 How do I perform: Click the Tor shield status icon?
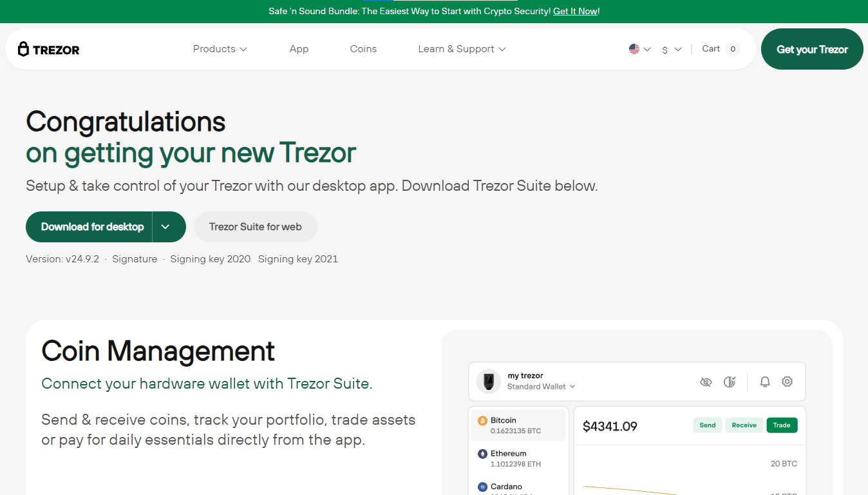tap(730, 382)
